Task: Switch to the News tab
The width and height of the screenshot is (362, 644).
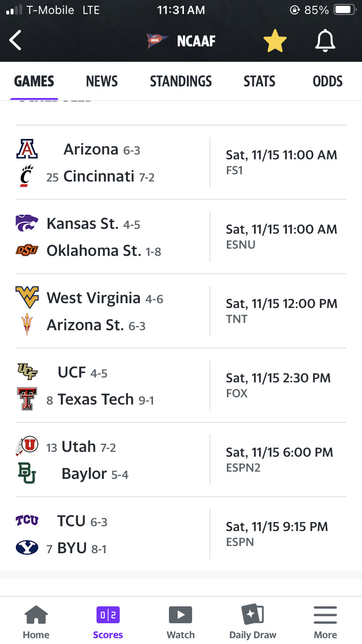Action: click(x=102, y=81)
